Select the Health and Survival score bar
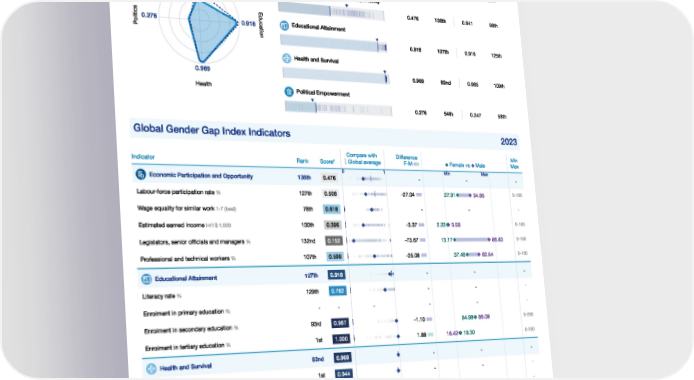The image size is (694, 380). point(335,76)
